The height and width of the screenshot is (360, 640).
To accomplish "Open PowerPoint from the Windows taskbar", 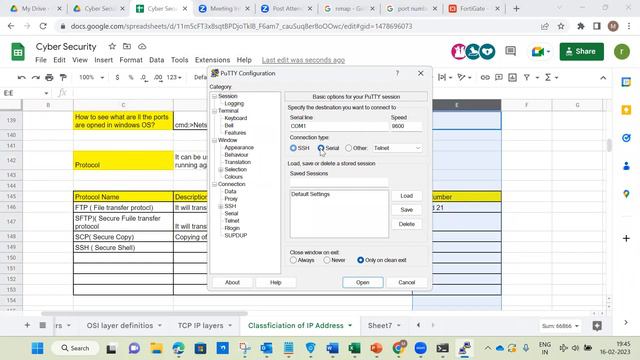I will (376, 348).
